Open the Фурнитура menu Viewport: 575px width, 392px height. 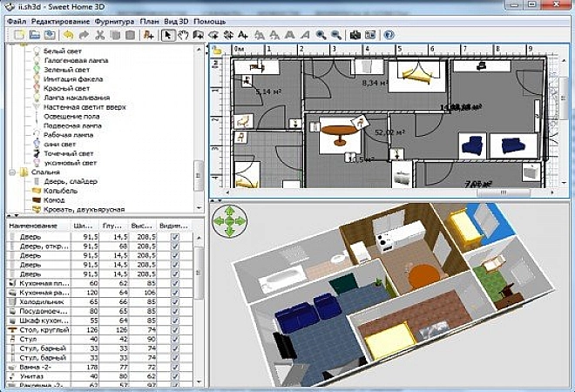115,20
